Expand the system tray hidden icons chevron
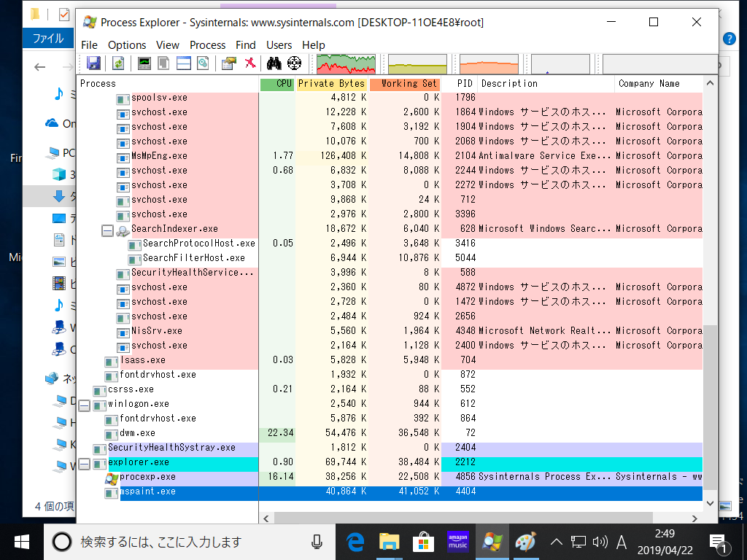This screenshot has width=747, height=560. tap(556, 542)
